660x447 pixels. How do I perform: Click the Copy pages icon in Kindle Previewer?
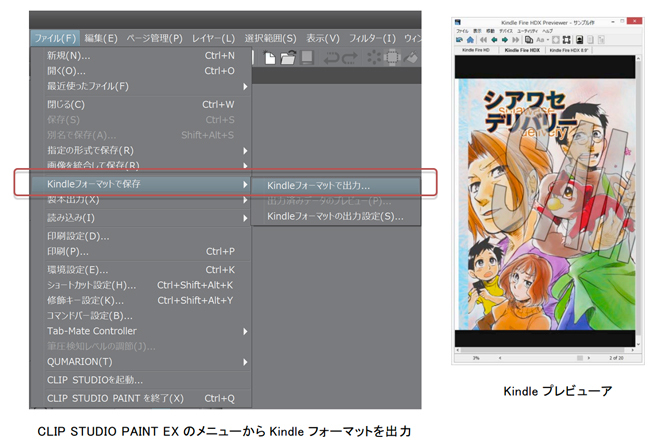(x=529, y=40)
